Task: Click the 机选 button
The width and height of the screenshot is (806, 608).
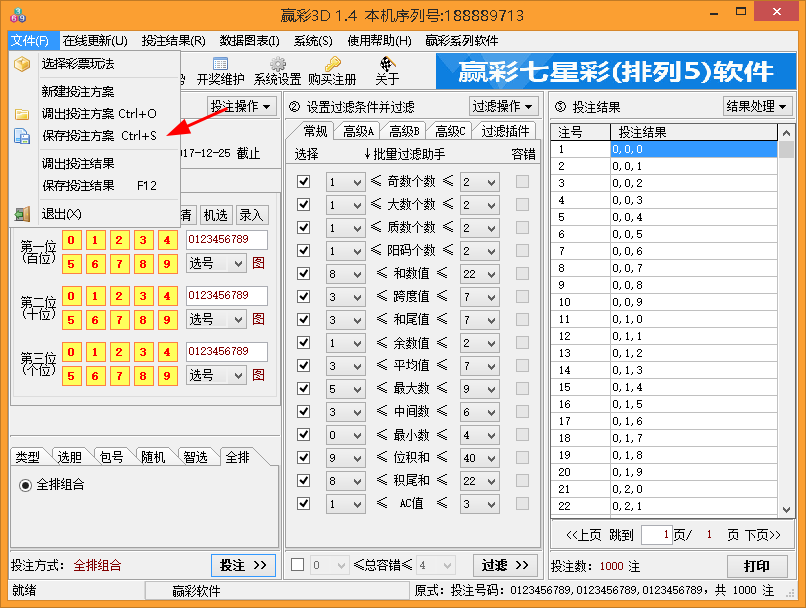Action: (x=215, y=215)
